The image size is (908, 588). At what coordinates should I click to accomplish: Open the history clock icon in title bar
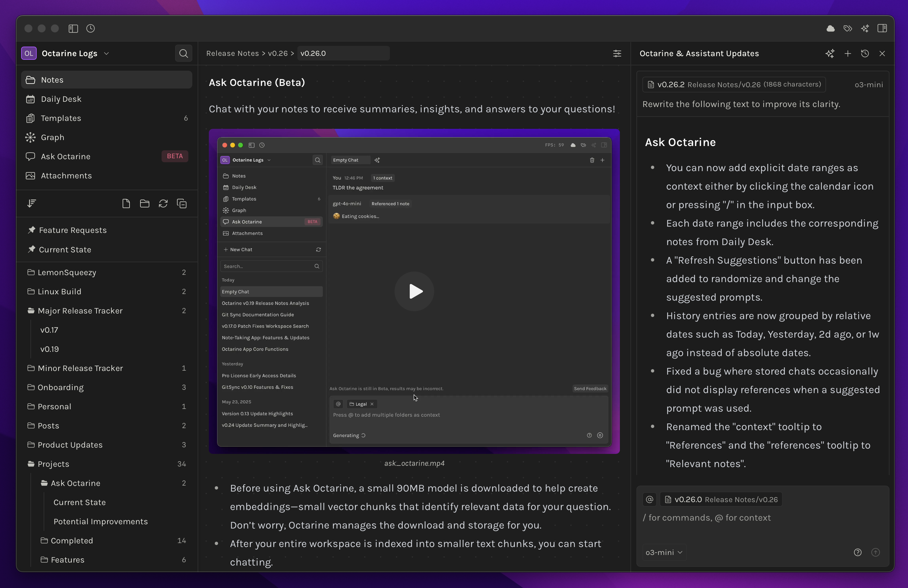(x=91, y=29)
